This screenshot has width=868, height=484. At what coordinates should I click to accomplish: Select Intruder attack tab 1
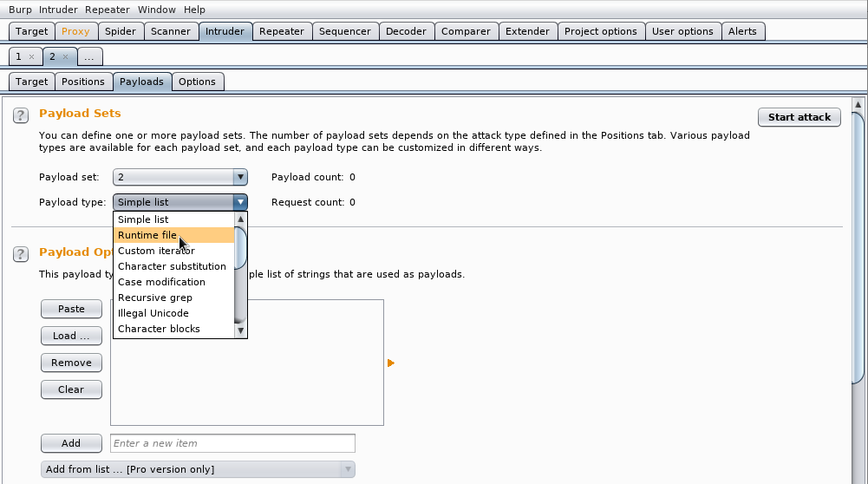point(19,56)
